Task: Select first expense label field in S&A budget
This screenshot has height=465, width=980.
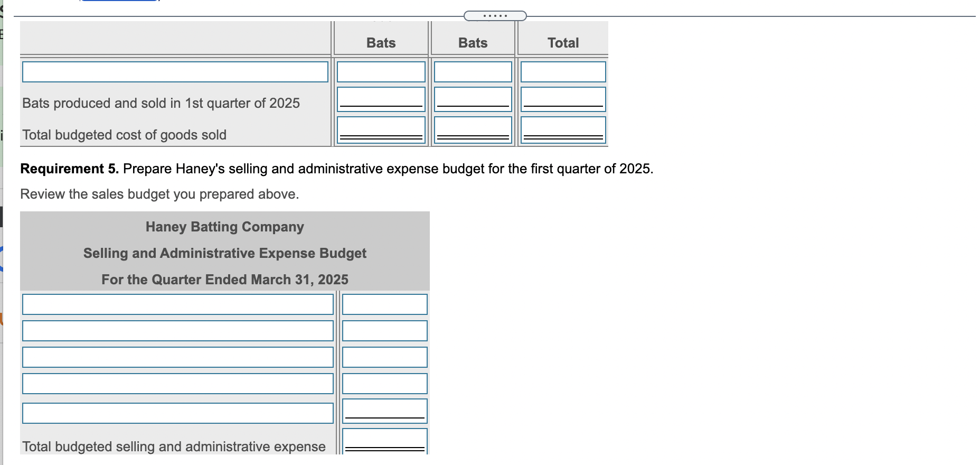Action: coord(178,304)
